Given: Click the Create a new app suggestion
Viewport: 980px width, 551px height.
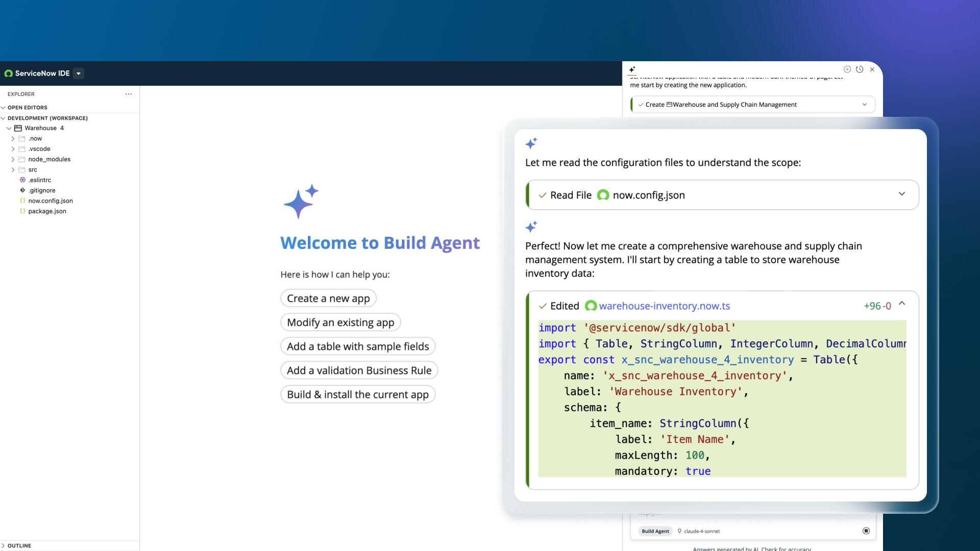Looking at the screenshot, I should (328, 298).
